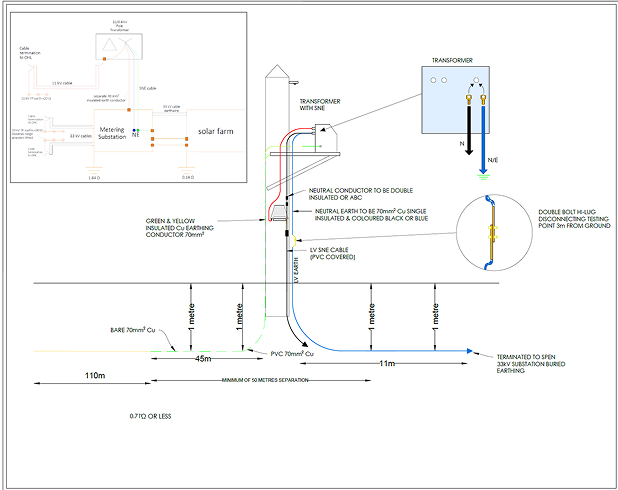Click the 'LV SNE CABLE (PVC COVERED)' label
Image resolution: width=618 pixels, height=490 pixels.
[332, 253]
